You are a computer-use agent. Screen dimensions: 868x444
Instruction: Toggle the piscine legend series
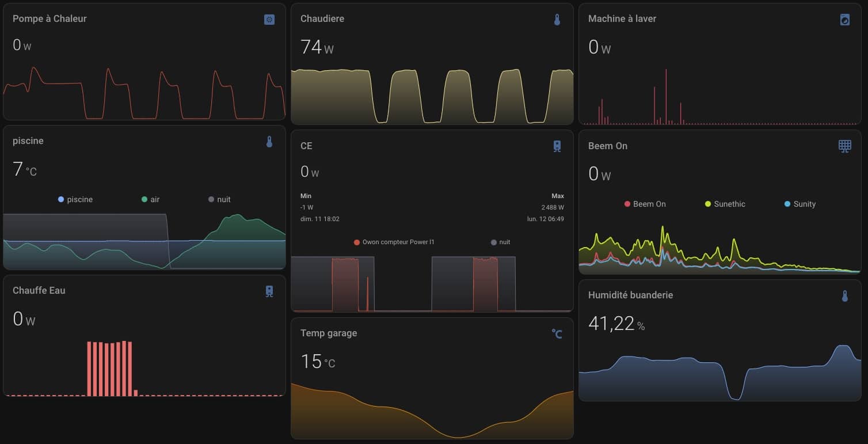pyautogui.click(x=75, y=199)
